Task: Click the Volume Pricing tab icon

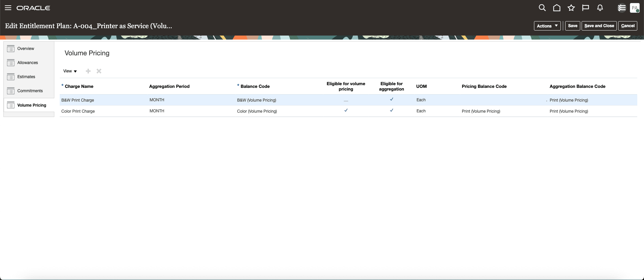Action: [11, 105]
